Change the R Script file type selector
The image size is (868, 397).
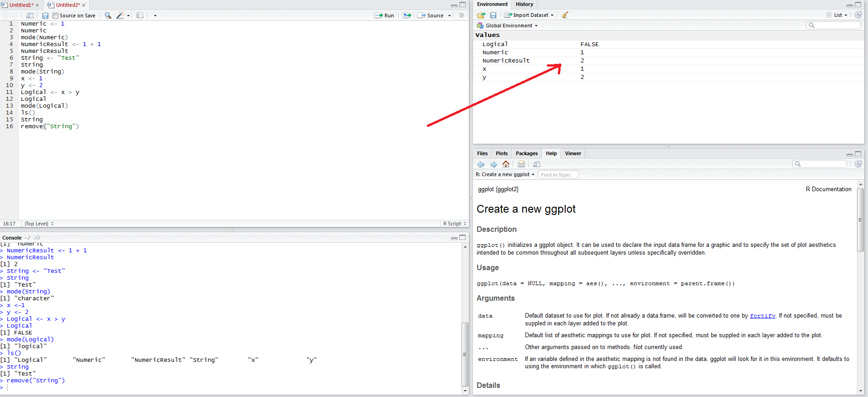455,224
